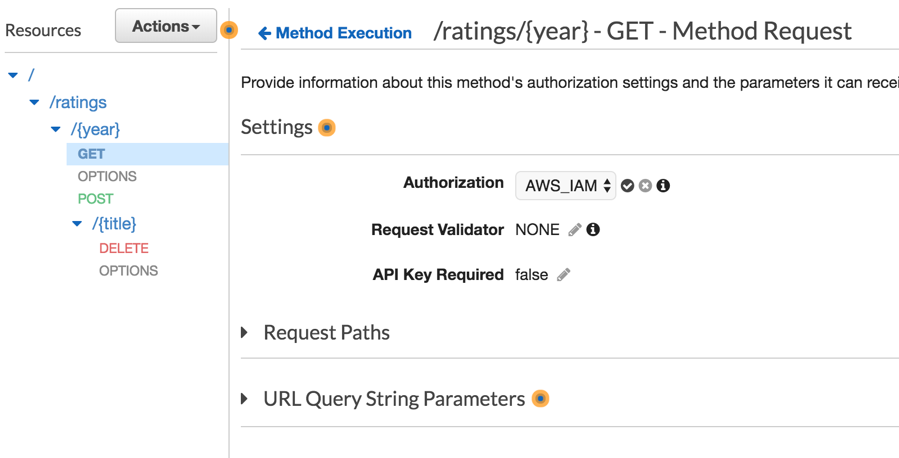
Task: Collapse the /{title} resource node arrow
Action: tap(77, 224)
